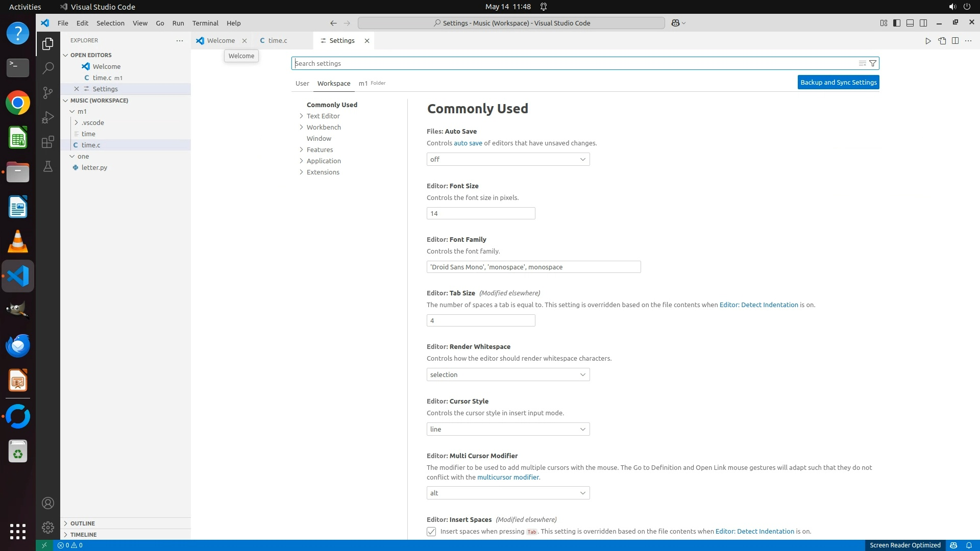Image resolution: width=980 pixels, height=551 pixels.
Task: Open the Render Whitespace dropdown
Action: pos(508,374)
